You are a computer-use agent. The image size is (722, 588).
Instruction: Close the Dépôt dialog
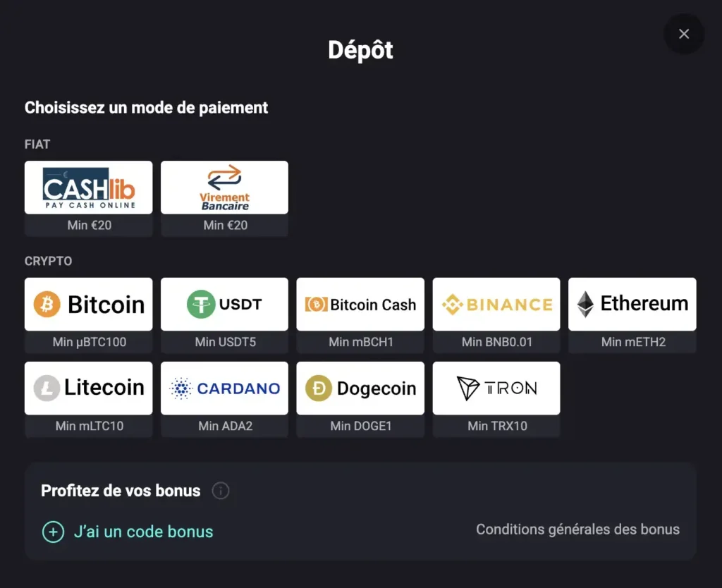(x=684, y=33)
